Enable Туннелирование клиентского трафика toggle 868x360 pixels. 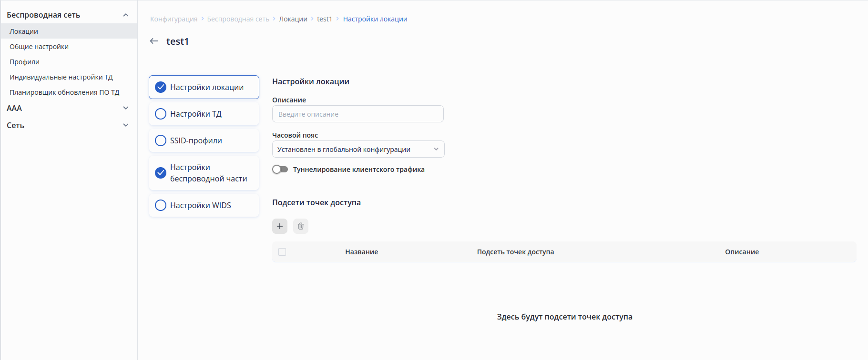pos(280,170)
